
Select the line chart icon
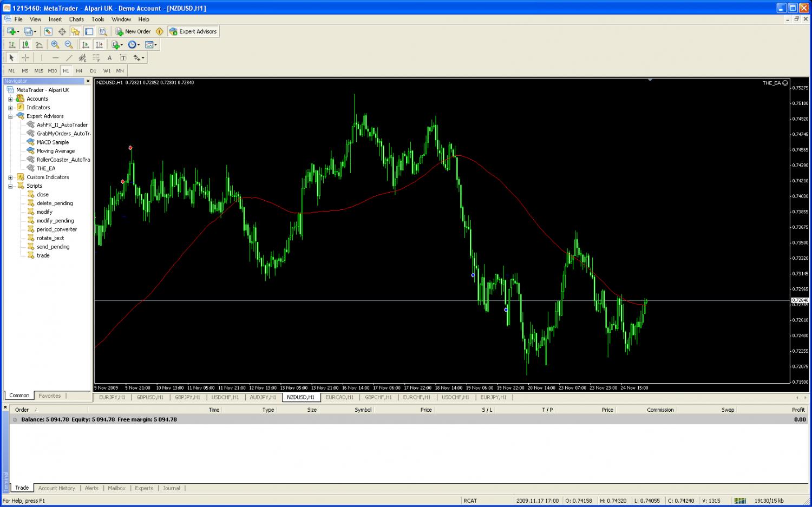click(39, 45)
